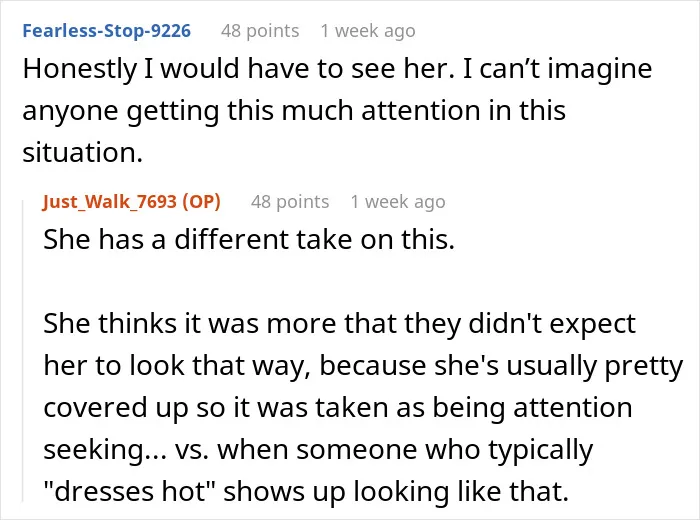Open Fearless-Stop-9226 user profile
This screenshot has height=520, width=700.
(x=107, y=31)
